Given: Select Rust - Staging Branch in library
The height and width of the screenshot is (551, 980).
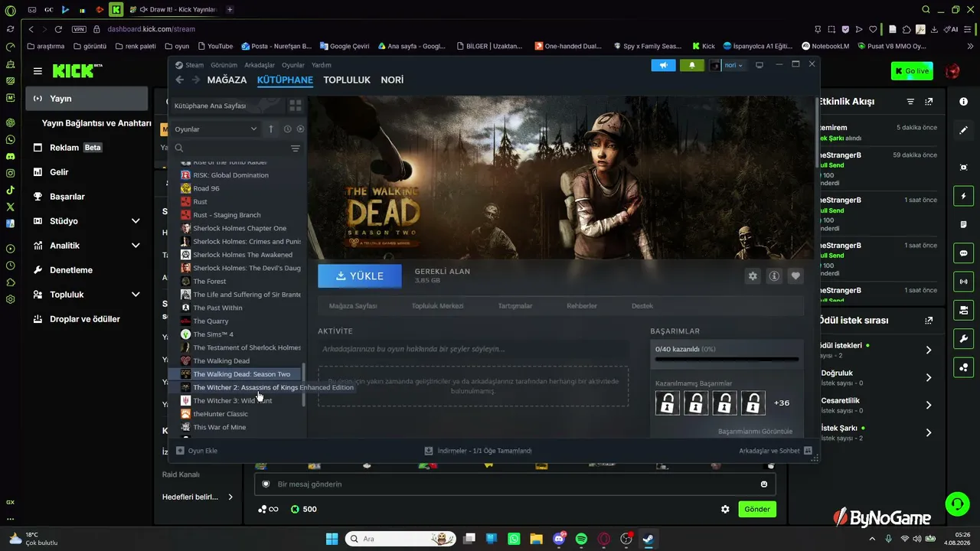Looking at the screenshot, I should [227, 215].
